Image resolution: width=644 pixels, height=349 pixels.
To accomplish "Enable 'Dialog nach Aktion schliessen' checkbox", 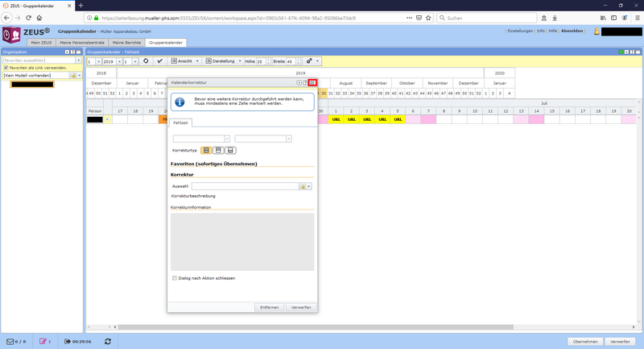I will click(175, 278).
